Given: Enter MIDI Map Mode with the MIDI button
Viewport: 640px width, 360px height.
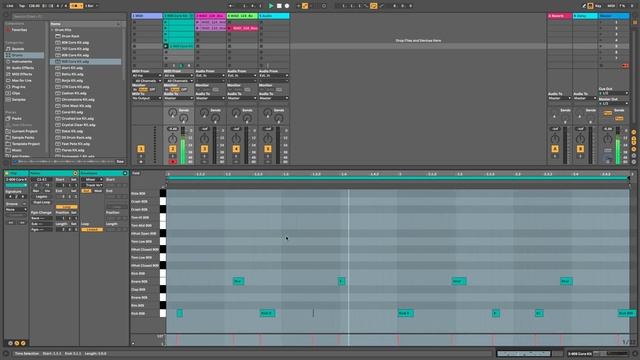Looking at the screenshot, I should coord(611,6).
